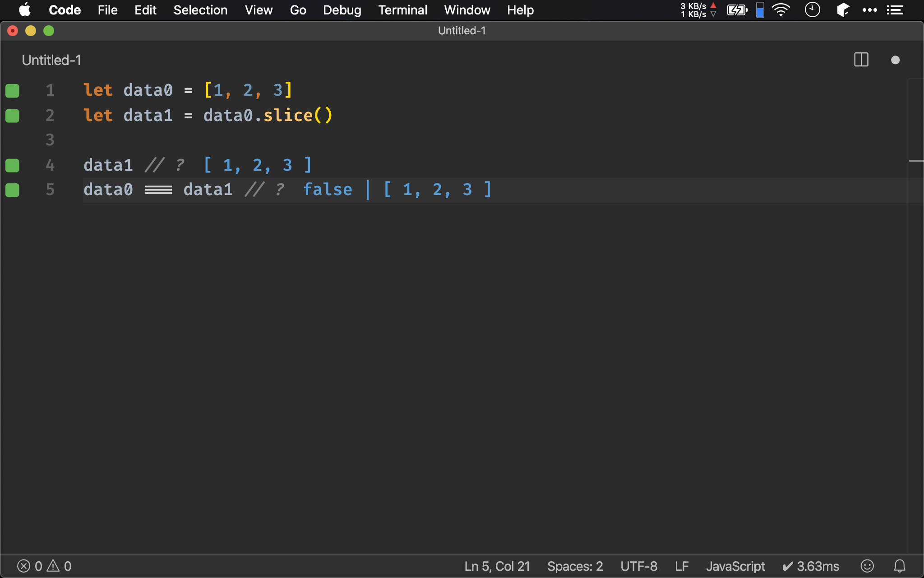Viewport: 924px width, 578px height.
Task: Open the Debug menu
Action: tap(341, 10)
